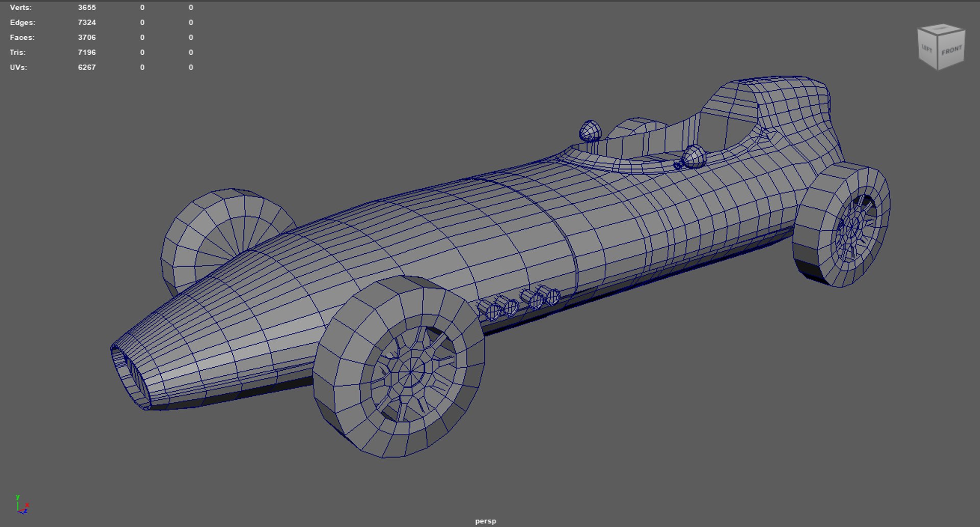This screenshot has width=980, height=527.
Task: Click the 'Verts:' label in the poly count display
Action: (20, 8)
